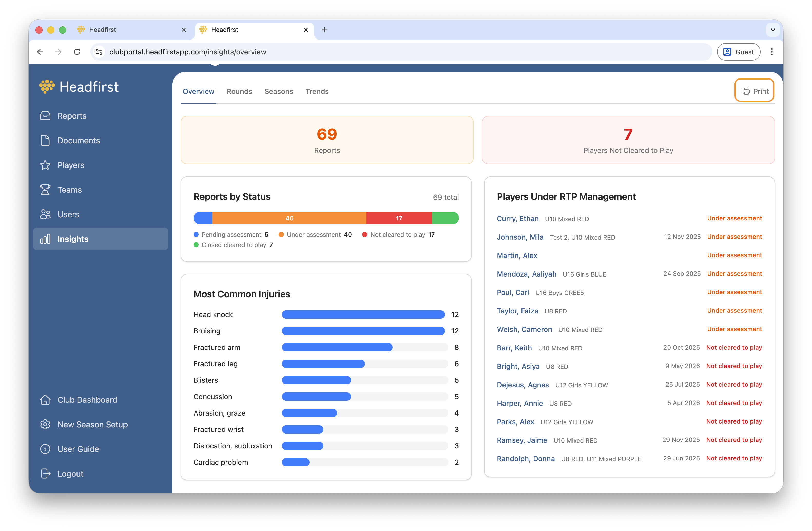Click the browser reload page icon
812x531 pixels.
(77, 52)
